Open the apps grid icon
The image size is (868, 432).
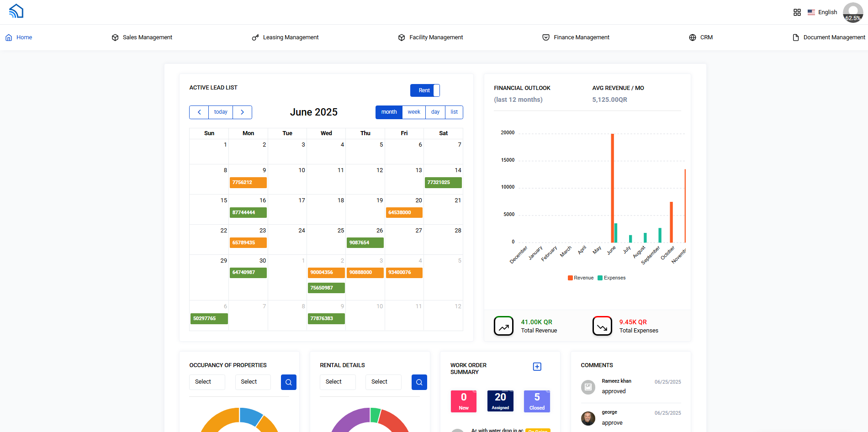coord(797,12)
